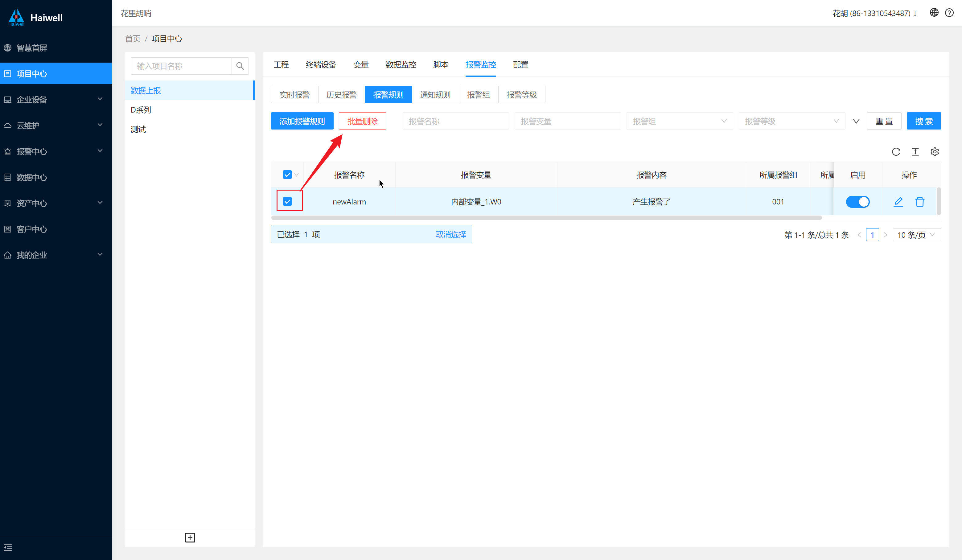Image resolution: width=962 pixels, height=560 pixels.
Task: Click the 内部变量_1.W0 cell
Action: coord(476,202)
